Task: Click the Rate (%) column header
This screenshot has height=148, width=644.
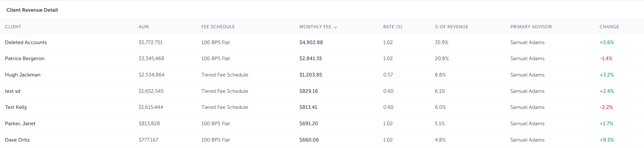Action: tap(393, 27)
